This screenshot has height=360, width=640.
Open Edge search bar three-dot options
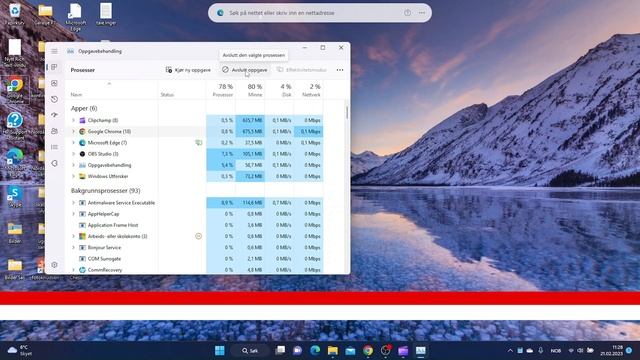pos(422,13)
